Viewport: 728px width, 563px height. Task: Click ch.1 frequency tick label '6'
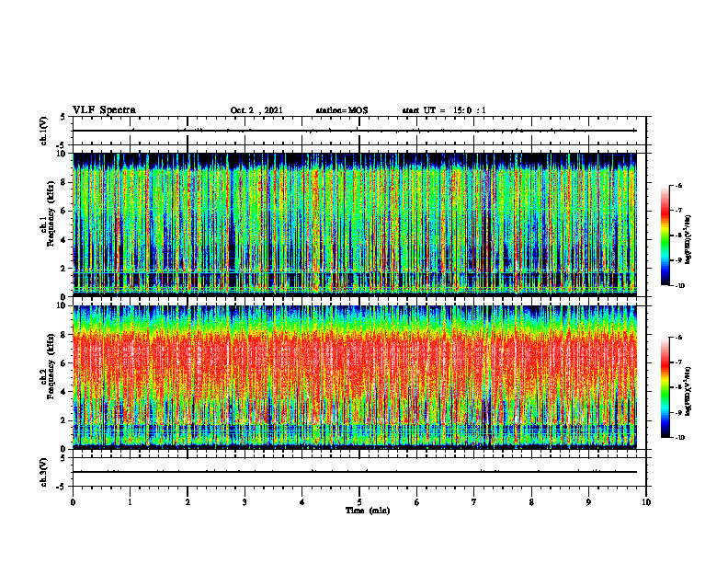pyautogui.click(x=64, y=211)
